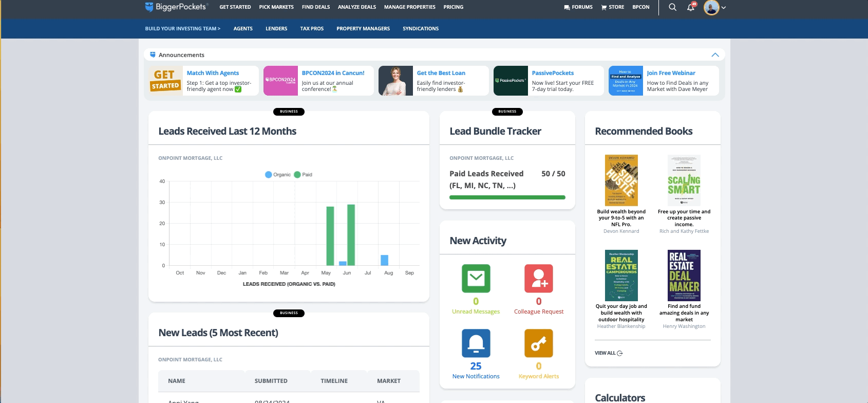This screenshot has height=403, width=868.
Task: Expand Build Your Investing Team menu
Action: (x=182, y=29)
